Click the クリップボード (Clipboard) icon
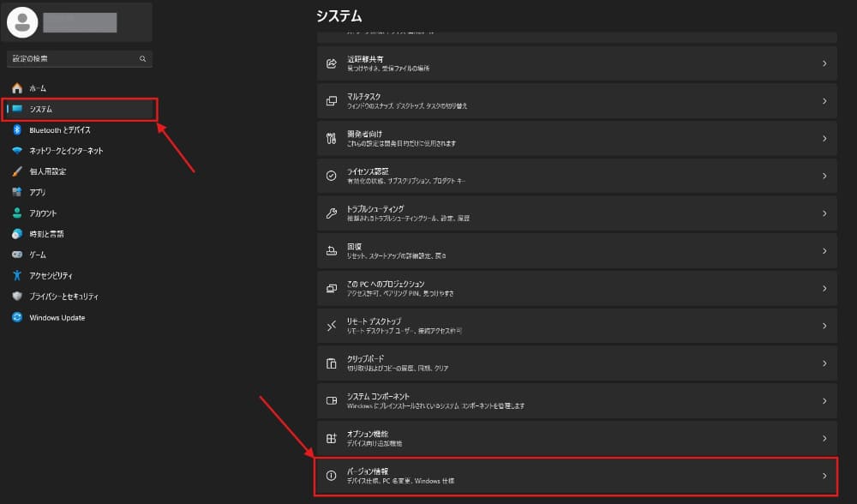857x504 pixels. [x=331, y=363]
